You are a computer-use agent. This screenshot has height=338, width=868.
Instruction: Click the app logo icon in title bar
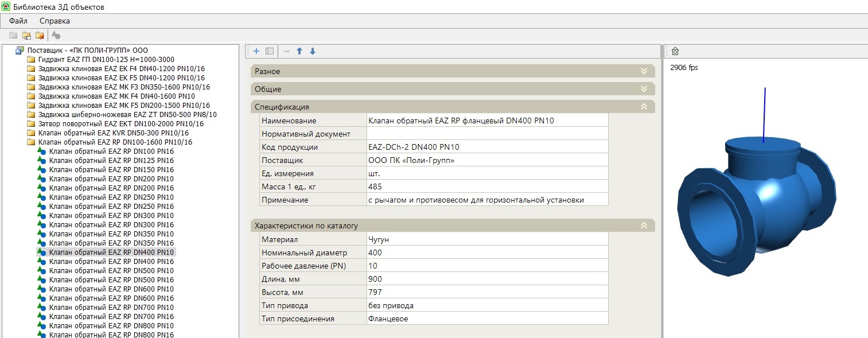click(x=6, y=7)
